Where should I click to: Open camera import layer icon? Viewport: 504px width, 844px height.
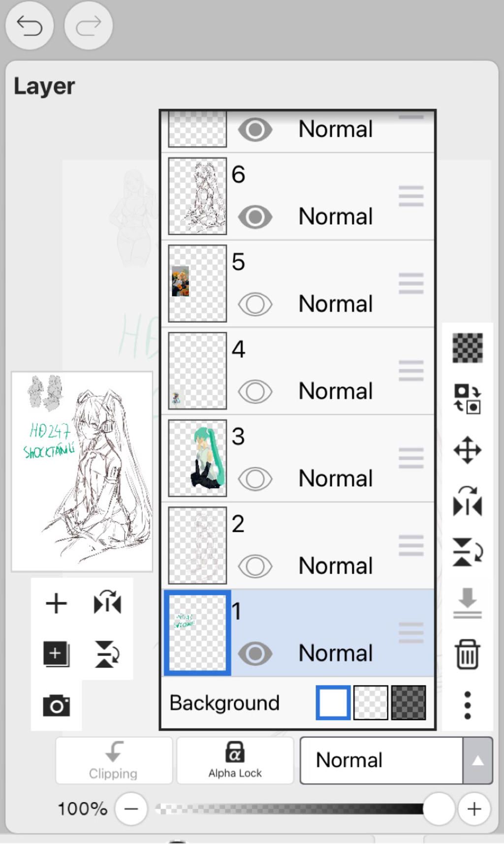(56, 706)
